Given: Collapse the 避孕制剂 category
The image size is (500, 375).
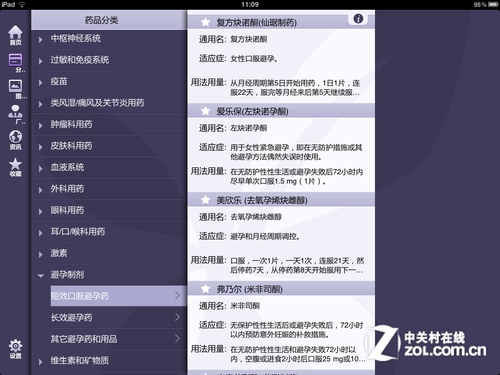Looking at the screenshot, I should tap(109, 275).
